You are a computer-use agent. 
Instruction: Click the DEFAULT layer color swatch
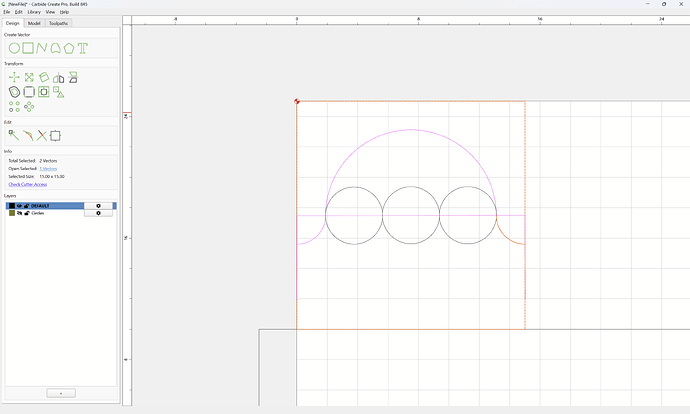point(12,206)
